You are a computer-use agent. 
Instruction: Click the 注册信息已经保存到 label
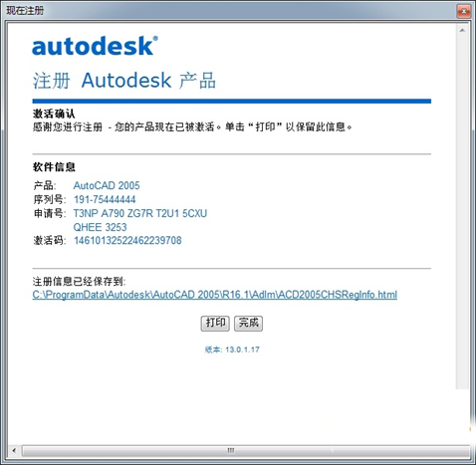click(x=79, y=282)
